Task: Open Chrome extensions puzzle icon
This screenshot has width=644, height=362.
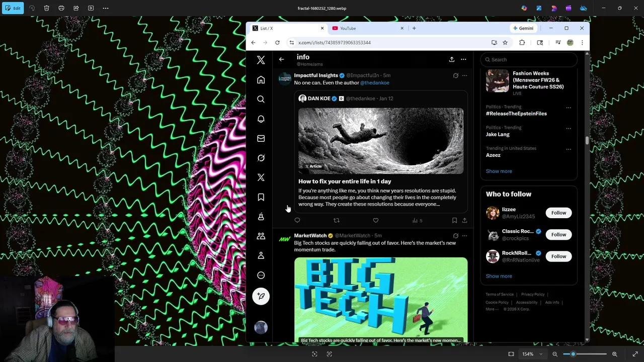Action: pyautogui.click(x=522, y=43)
